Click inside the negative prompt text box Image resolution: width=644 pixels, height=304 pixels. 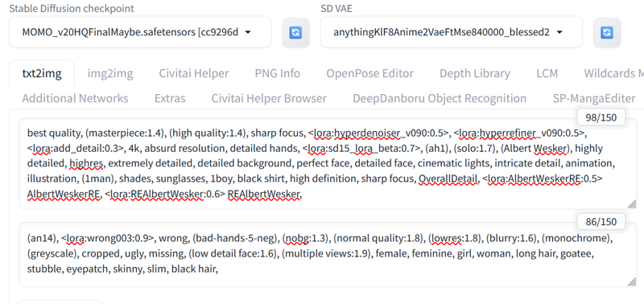pos(328,254)
